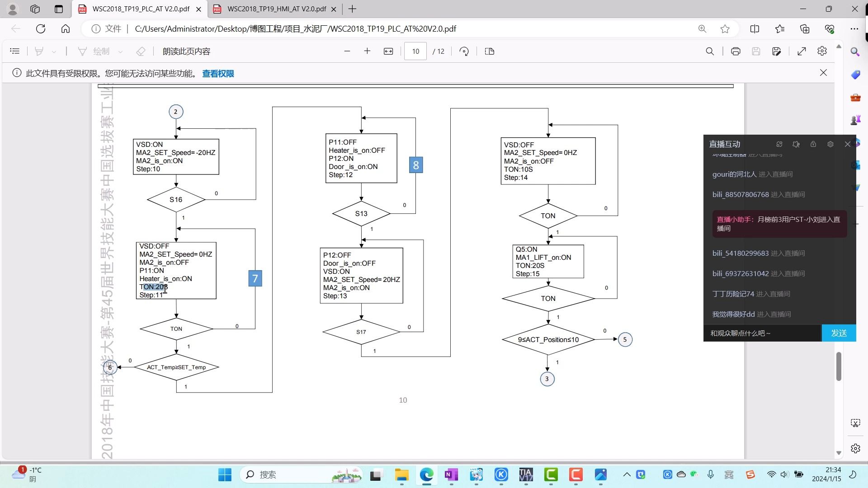This screenshot has height=488, width=868.
Task: Expand the Draw tool options chevron
Action: pyautogui.click(x=120, y=52)
